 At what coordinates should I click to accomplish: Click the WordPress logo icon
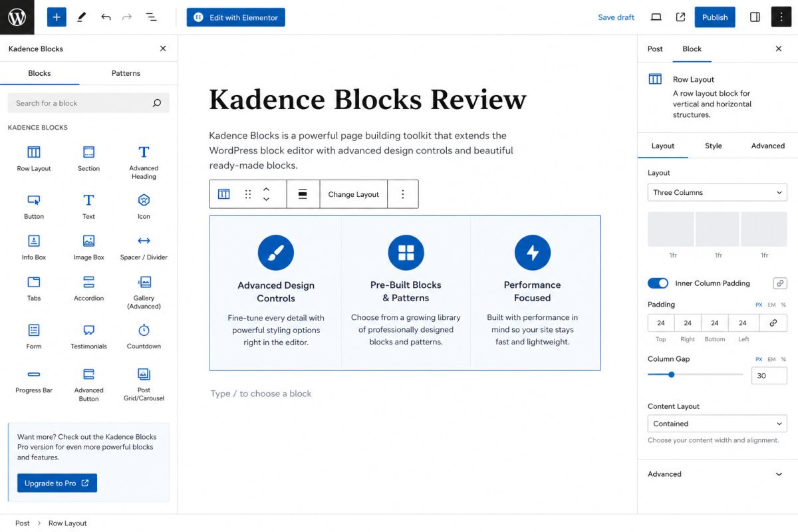tap(17, 17)
